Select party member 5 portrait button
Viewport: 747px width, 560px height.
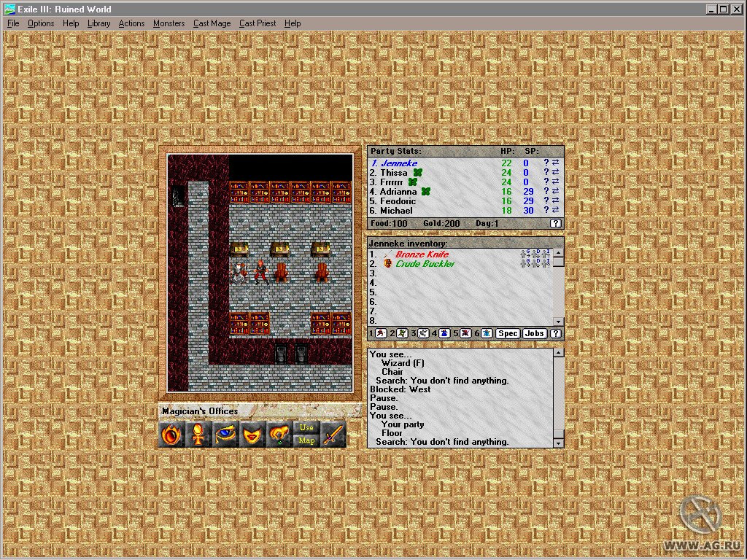[465, 333]
